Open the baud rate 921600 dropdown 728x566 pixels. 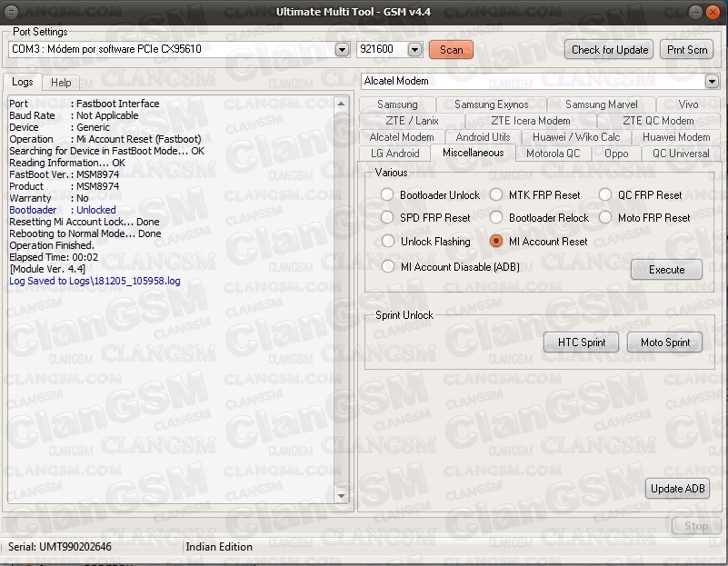click(414, 50)
